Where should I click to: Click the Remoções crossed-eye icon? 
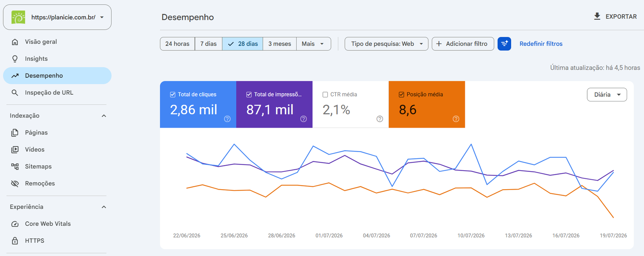click(15, 184)
